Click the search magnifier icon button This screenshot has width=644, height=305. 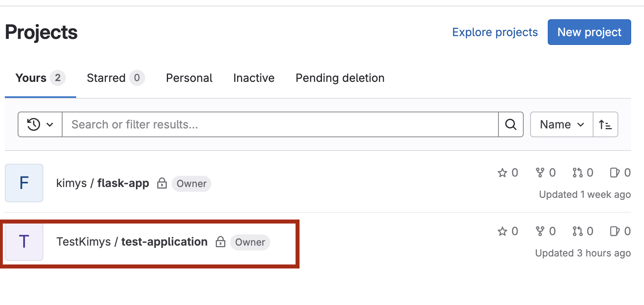510,124
